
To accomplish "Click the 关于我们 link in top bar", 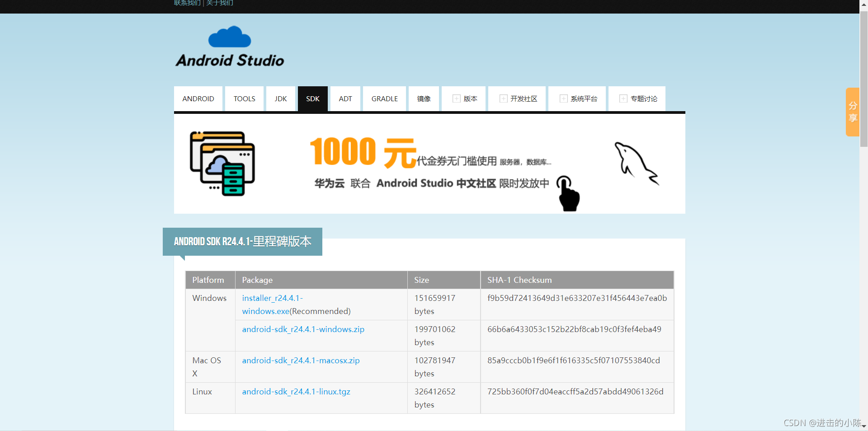I will pos(220,3).
